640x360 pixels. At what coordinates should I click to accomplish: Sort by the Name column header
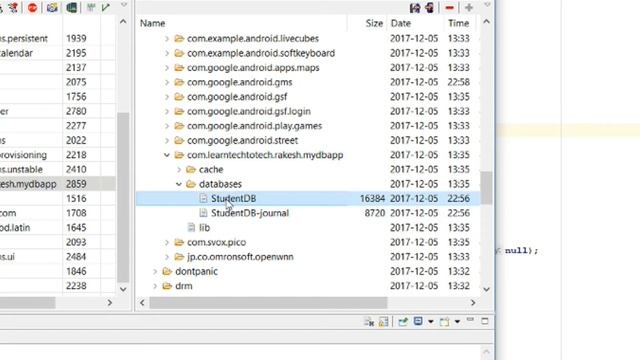click(242, 23)
